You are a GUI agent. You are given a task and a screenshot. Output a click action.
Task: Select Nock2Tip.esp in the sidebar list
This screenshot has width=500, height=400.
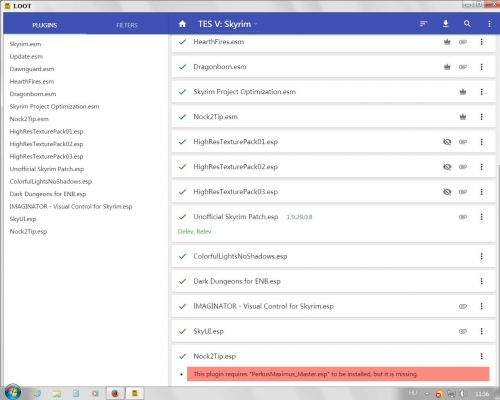(28, 232)
